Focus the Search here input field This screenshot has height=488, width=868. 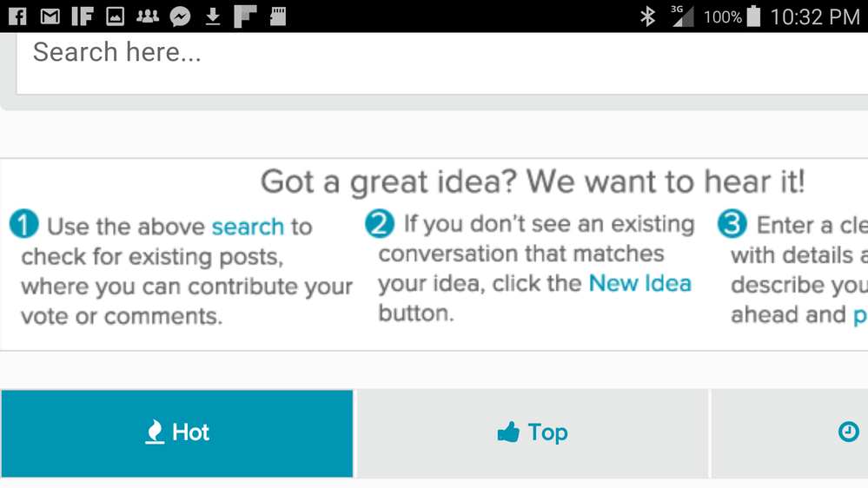point(442,63)
